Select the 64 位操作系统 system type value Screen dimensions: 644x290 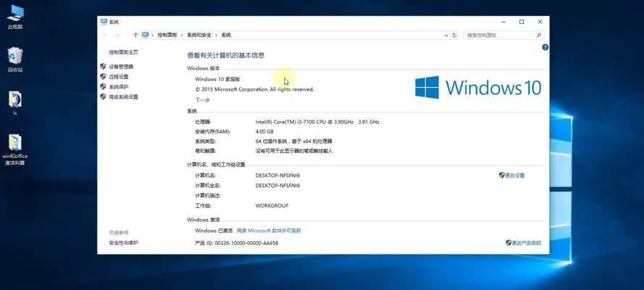[293, 141]
